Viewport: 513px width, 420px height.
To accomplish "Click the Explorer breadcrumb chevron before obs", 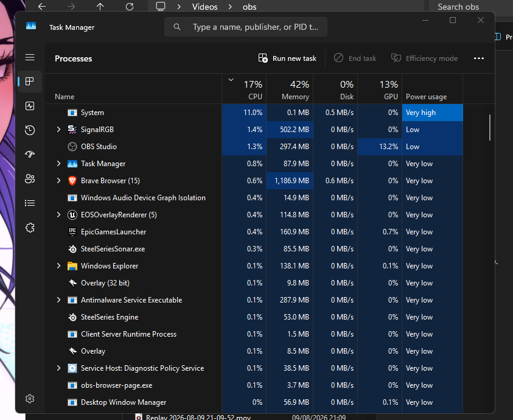I will 230,7.
